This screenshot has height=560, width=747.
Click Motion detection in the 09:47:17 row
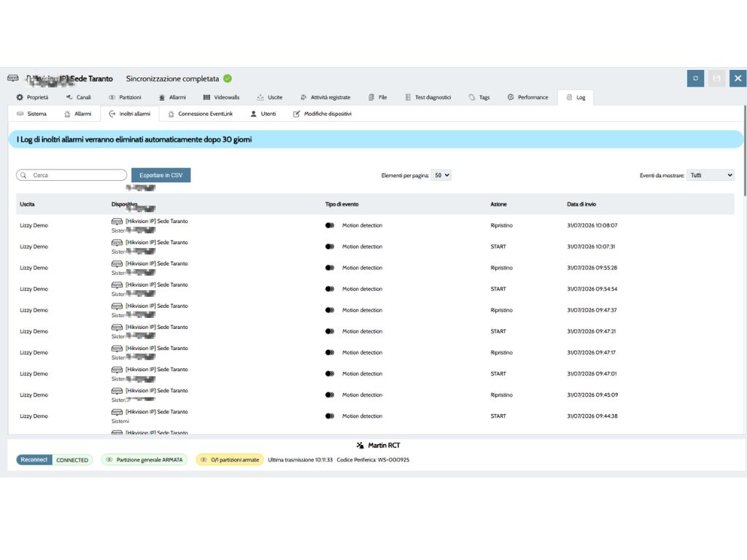pos(362,352)
